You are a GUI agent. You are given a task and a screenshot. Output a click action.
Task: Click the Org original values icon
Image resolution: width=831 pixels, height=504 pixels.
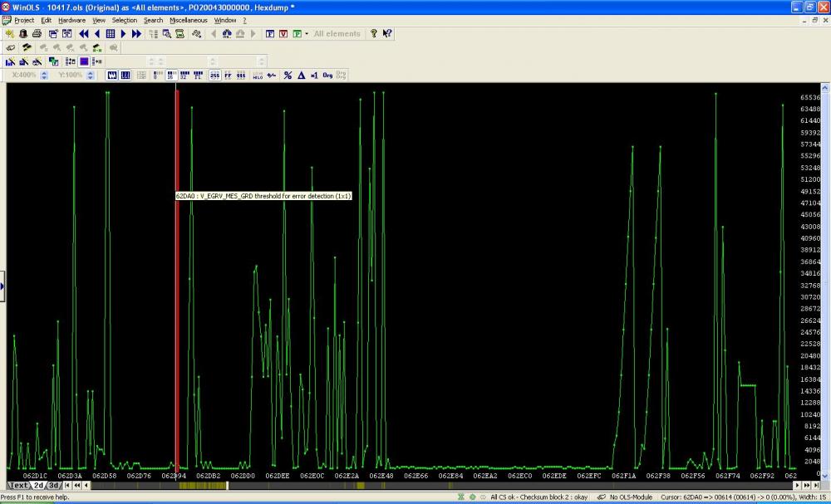[x=327, y=75]
